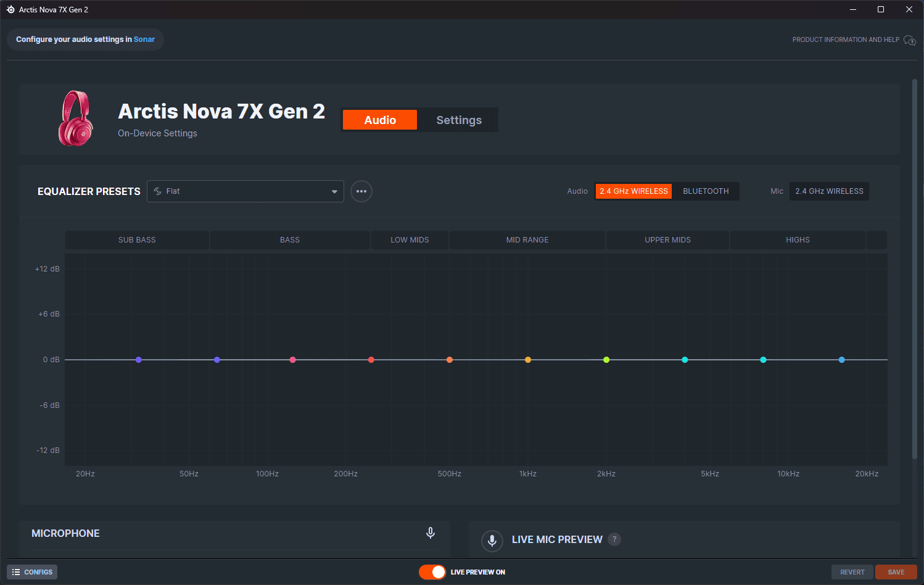This screenshot has width=924, height=585.
Task: Select the Audio tab
Action: pyautogui.click(x=380, y=120)
